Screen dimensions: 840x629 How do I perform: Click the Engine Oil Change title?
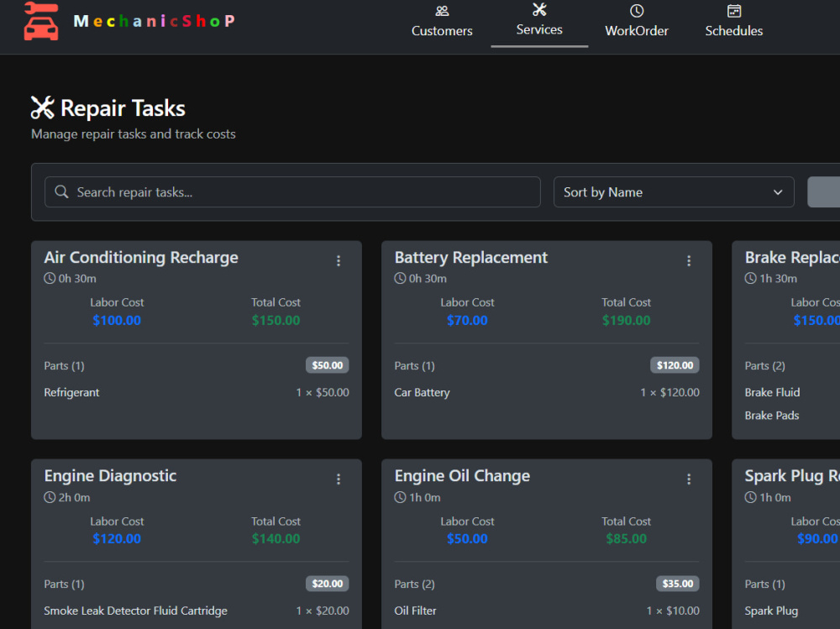tap(462, 476)
